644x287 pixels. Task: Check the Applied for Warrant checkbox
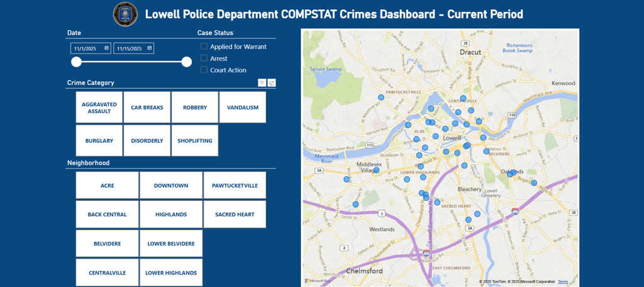point(204,47)
